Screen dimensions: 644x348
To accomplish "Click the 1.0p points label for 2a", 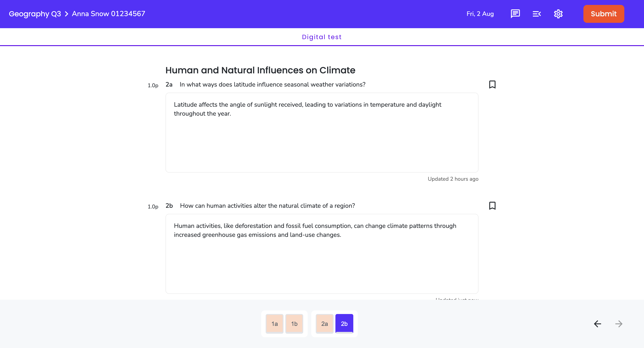I will [153, 85].
